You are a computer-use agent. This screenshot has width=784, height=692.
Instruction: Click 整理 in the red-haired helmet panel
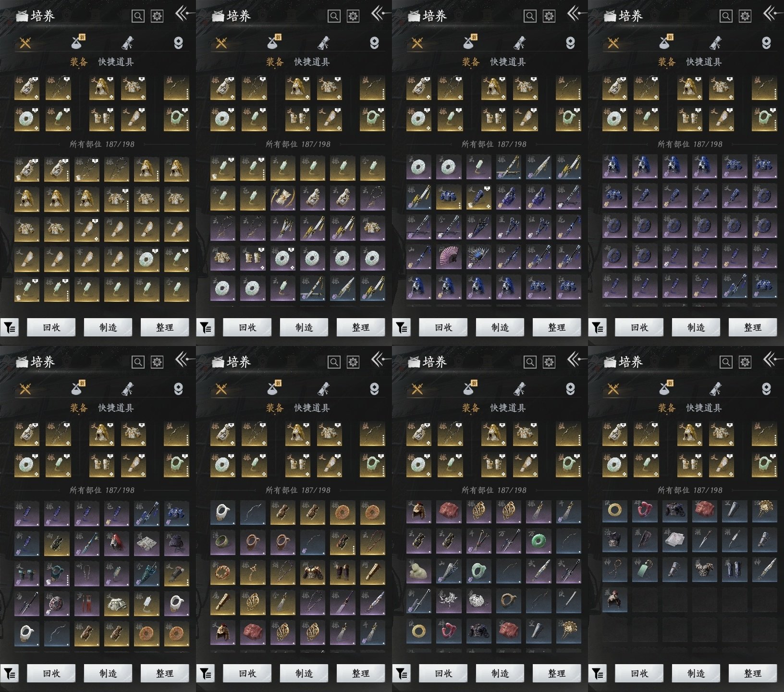click(x=165, y=673)
